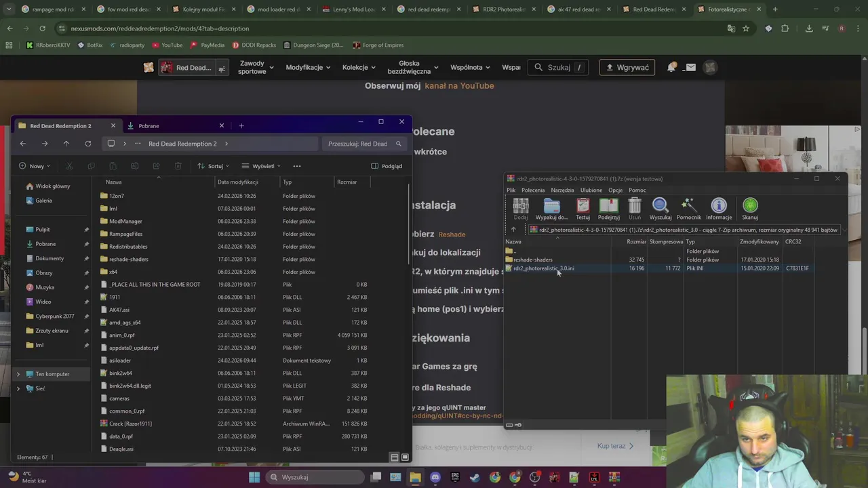868x488 pixels.
Task: Expand breadcrumb chevron after Red Dead Redemption 2
Action: click(226, 144)
